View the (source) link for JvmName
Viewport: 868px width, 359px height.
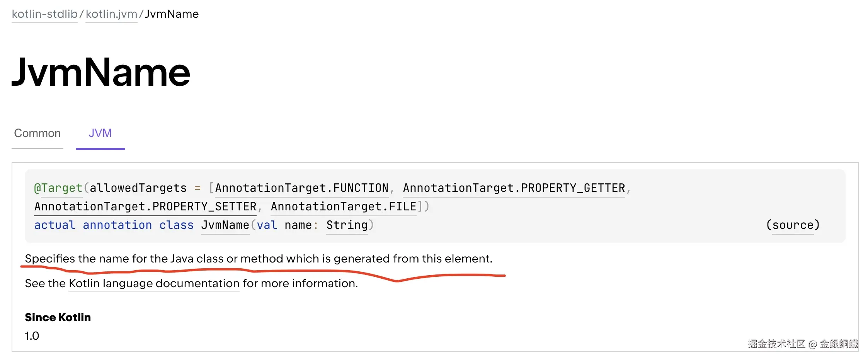(x=793, y=225)
